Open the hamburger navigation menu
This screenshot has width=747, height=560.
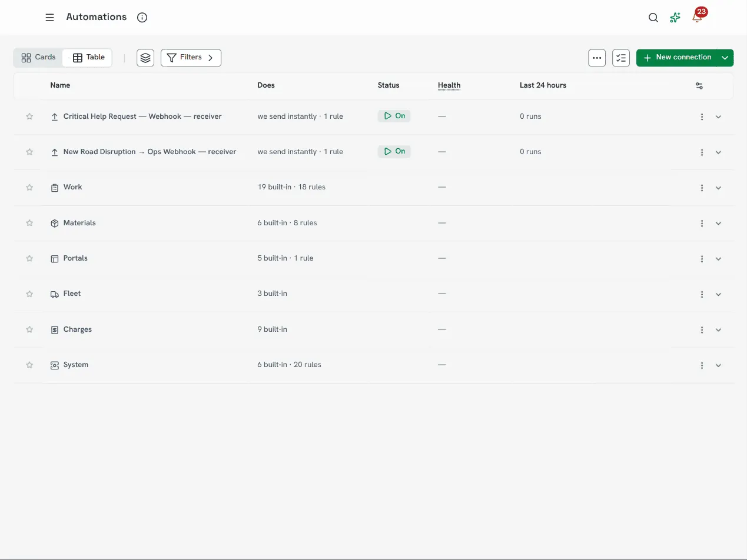coord(50,18)
